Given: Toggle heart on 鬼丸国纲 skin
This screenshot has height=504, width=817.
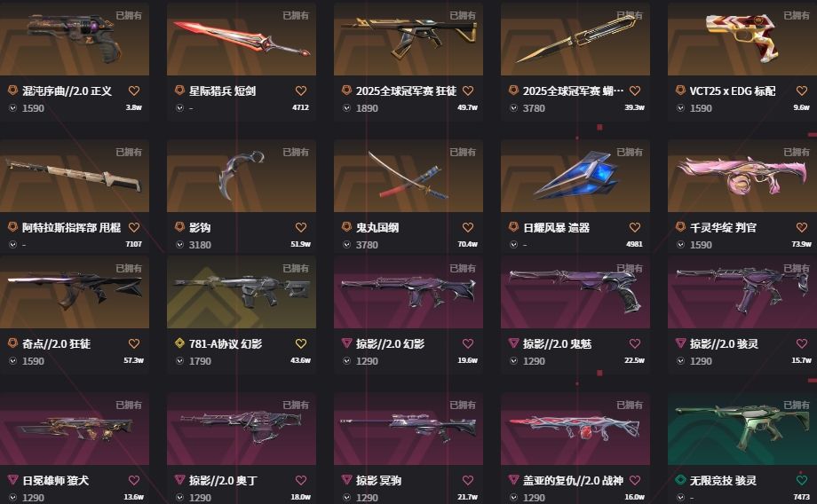Looking at the screenshot, I should pos(468,227).
